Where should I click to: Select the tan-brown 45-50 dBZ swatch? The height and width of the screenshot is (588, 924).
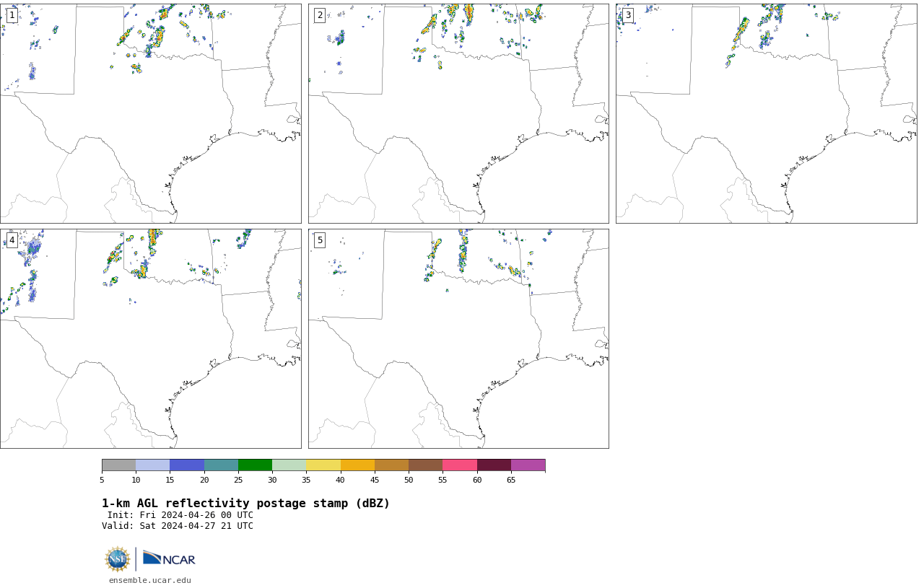(x=391, y=465)
